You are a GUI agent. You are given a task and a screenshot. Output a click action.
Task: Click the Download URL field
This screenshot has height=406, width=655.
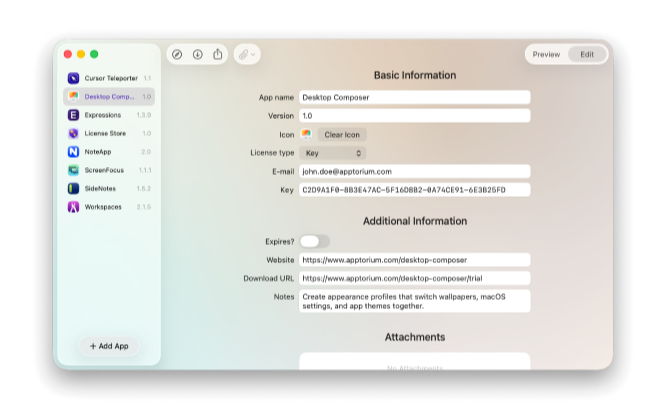pyautogui.click(x=414, y=278)
